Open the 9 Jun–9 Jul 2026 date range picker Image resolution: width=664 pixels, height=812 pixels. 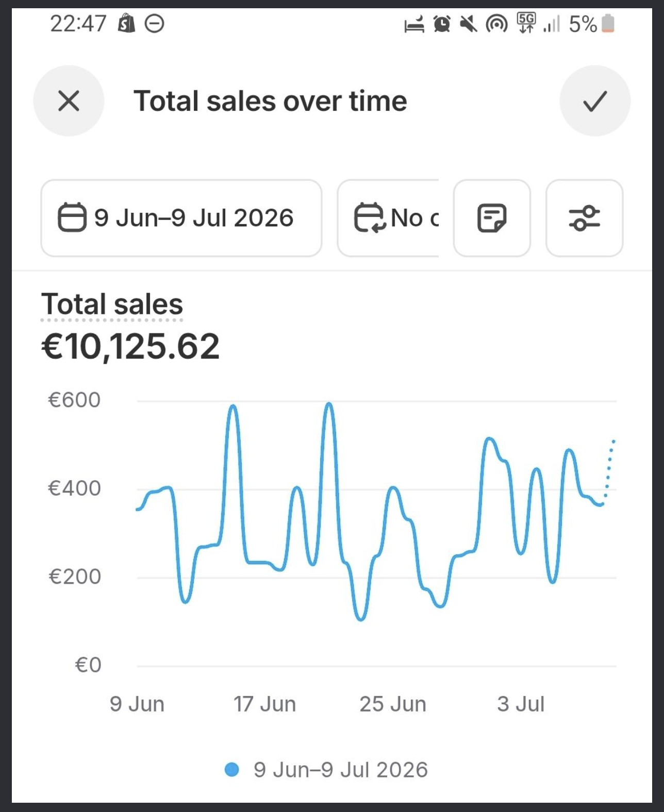click(181, 218)
